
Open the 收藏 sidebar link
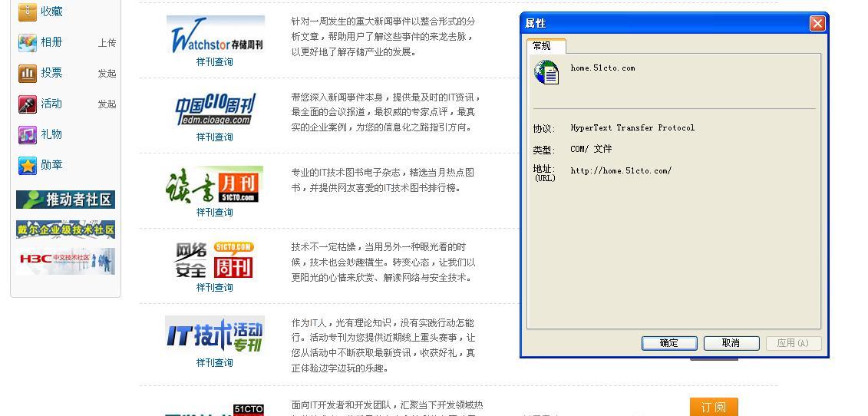[51, 11]
